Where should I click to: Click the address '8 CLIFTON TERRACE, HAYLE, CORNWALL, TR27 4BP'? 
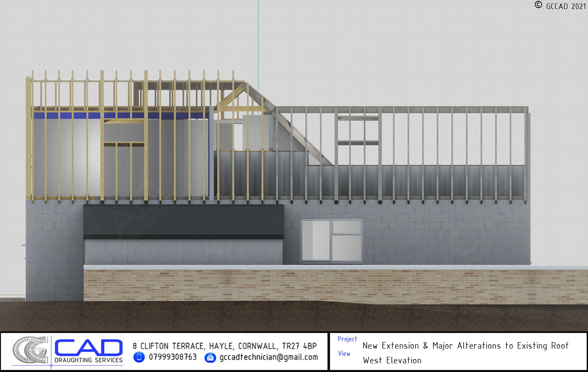coord(225,346)
